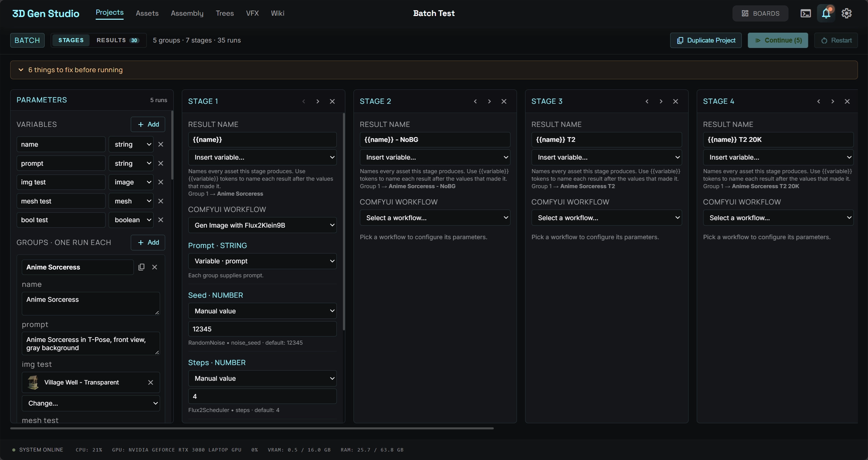
Task: Open the settings gear
Action: pos(847,13)
